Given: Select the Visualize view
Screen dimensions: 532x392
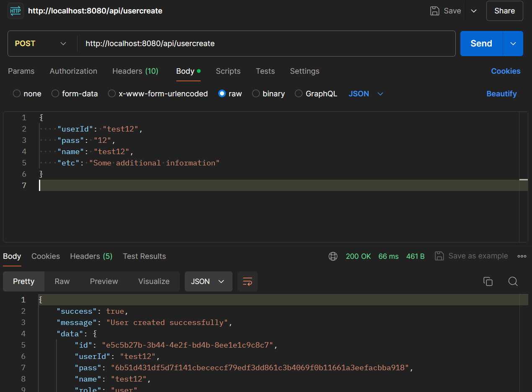Looking at the screenshot, I should (x=154, y=281).
